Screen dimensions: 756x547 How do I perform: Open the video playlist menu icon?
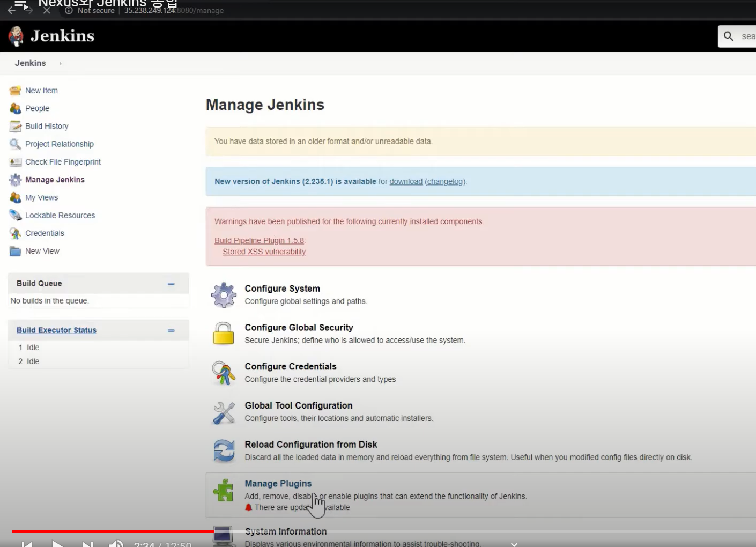(x=20, y=5)
